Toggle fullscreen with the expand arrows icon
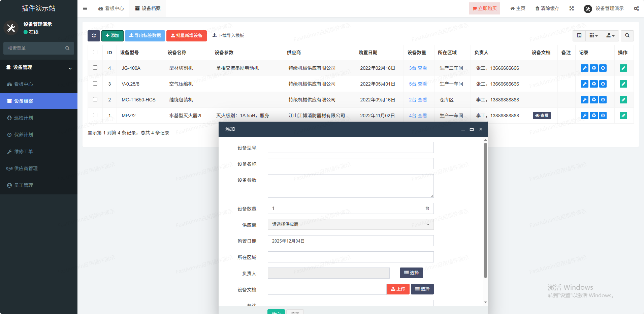Viewport: 644px width, 314px height. [572, 8]
